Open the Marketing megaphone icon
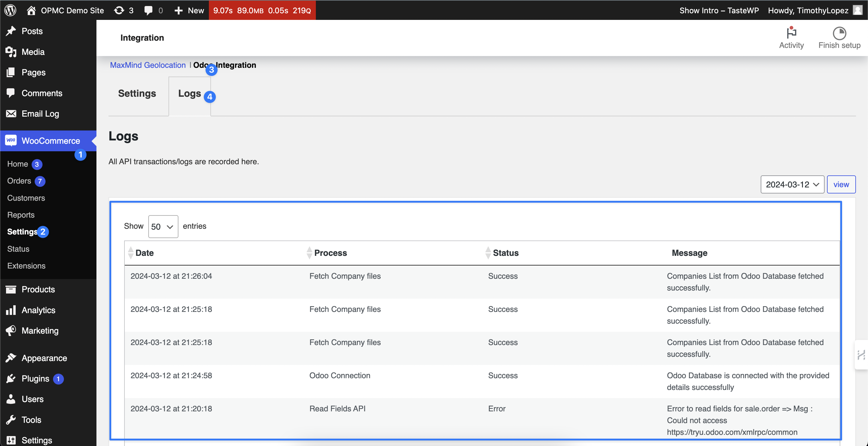This screenshot has width=868, height=446. pyautogui.click(x=11, y=331)
